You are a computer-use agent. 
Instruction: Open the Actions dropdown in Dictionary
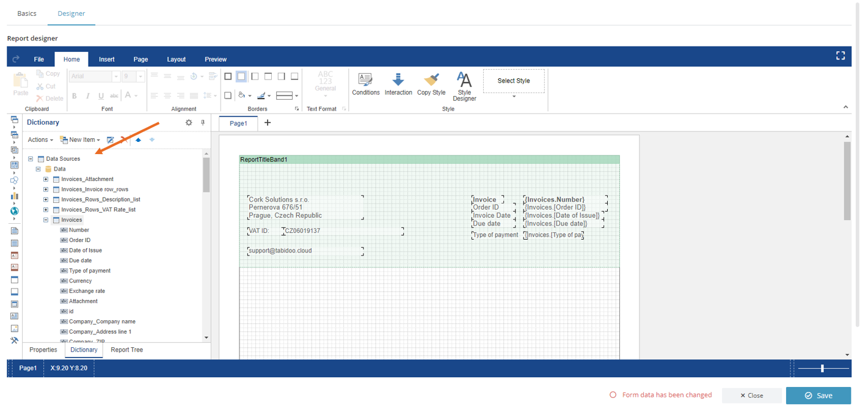[x=40, y=140]
